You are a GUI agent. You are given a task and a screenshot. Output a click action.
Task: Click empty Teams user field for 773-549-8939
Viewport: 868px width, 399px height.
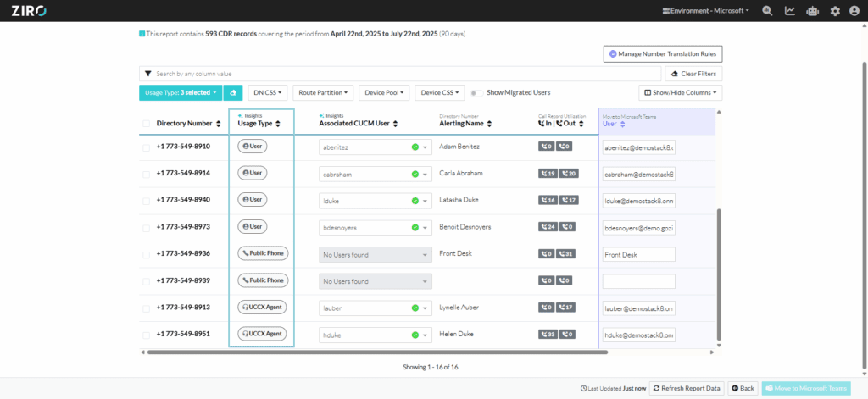tap(639, 281)
